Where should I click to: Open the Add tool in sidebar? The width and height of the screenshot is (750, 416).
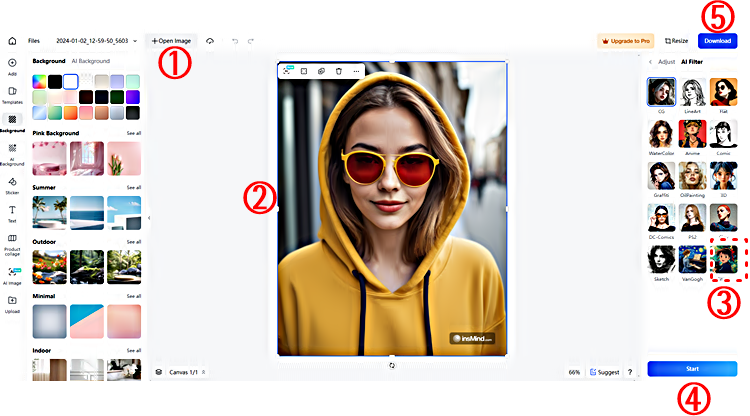[x=12, y=66]
